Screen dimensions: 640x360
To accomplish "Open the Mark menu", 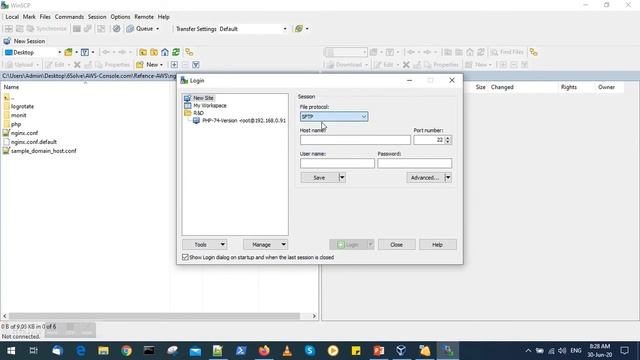I will pos(29,17).
